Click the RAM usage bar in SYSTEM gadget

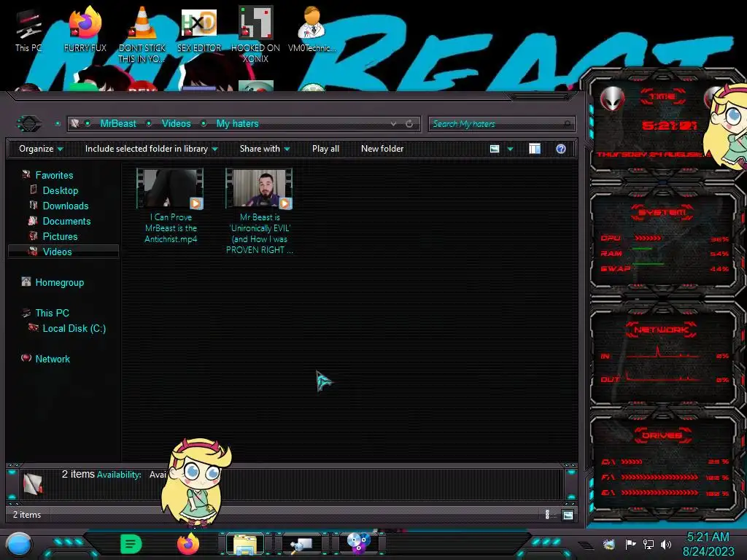[x=642, y=249]
